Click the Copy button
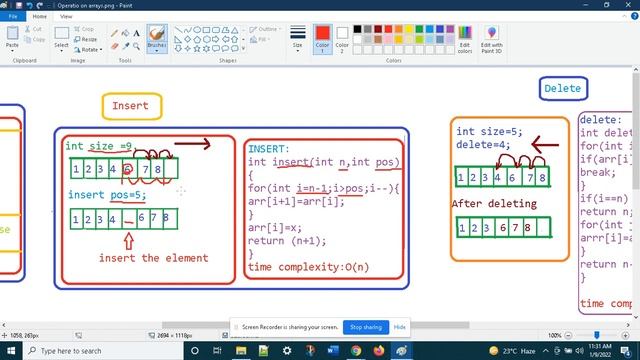The image size is (640, 360). point(35,40)
